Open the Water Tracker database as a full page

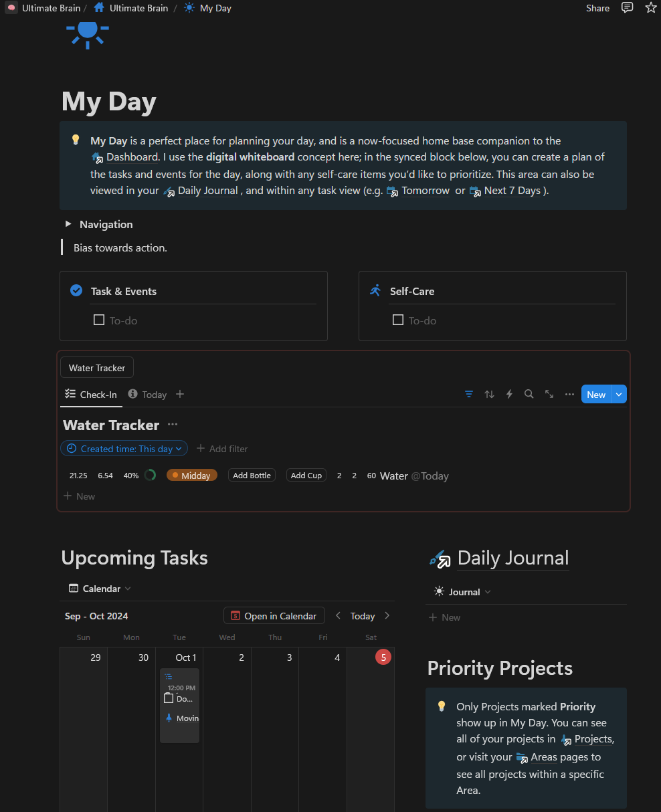(x=549, y=395)
